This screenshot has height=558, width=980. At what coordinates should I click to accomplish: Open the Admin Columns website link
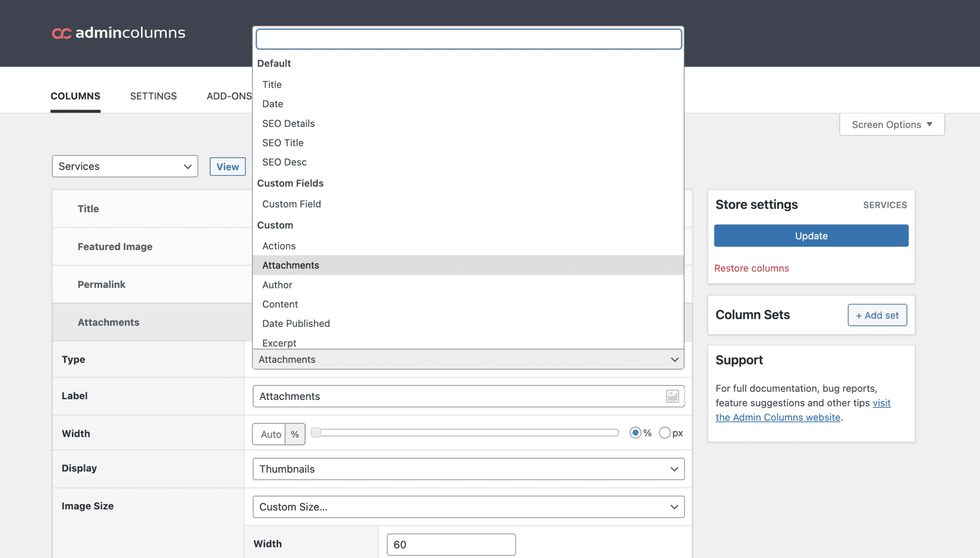pos(778,417)
